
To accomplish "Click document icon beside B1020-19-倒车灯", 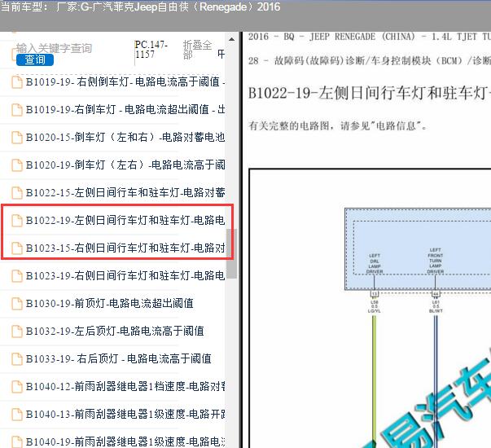I will pyautogui.click(x=17, y=165).
